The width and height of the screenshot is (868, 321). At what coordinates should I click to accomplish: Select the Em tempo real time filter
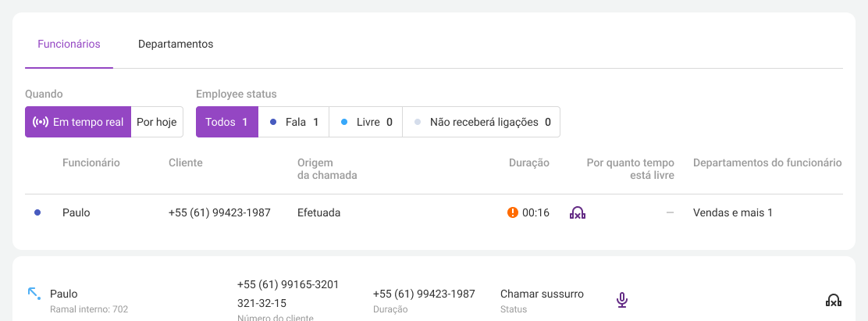[78, 122]
